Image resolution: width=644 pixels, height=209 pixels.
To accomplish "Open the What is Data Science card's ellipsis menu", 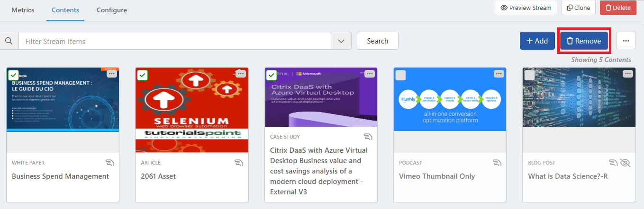I will pyautogui.click(x=627, y=74).
